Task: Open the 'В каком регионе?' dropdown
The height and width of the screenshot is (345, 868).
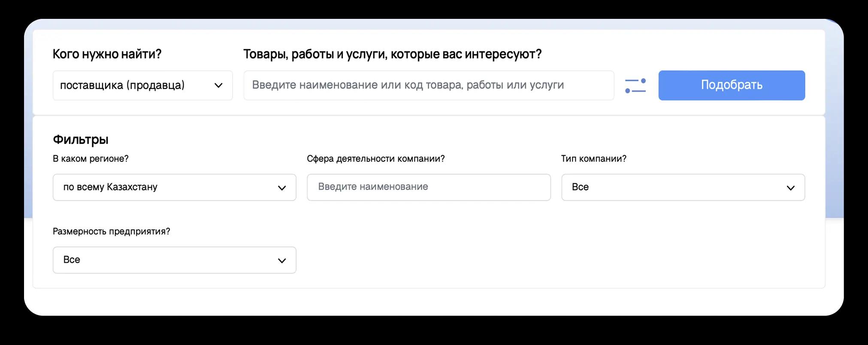Action: point(174,187)
